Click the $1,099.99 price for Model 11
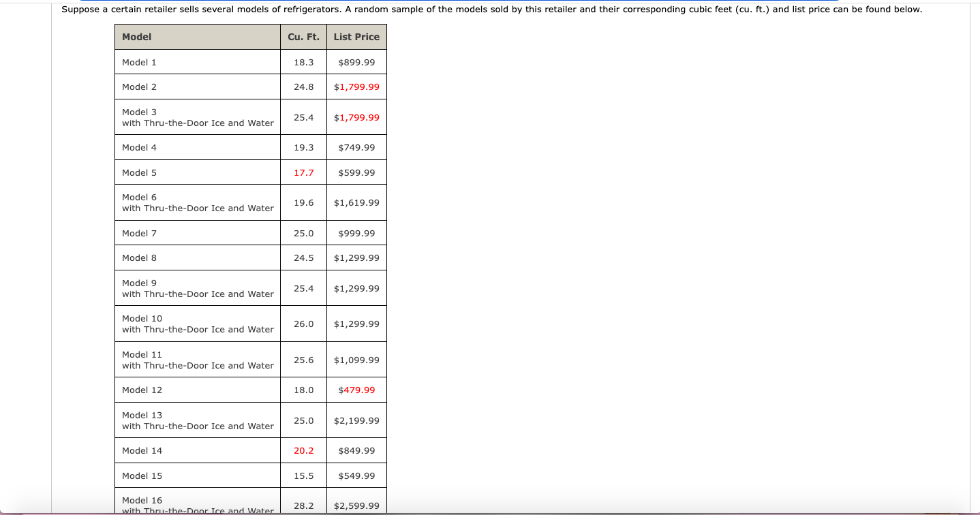This screenshot has height=515, width=980. (356, 359)
